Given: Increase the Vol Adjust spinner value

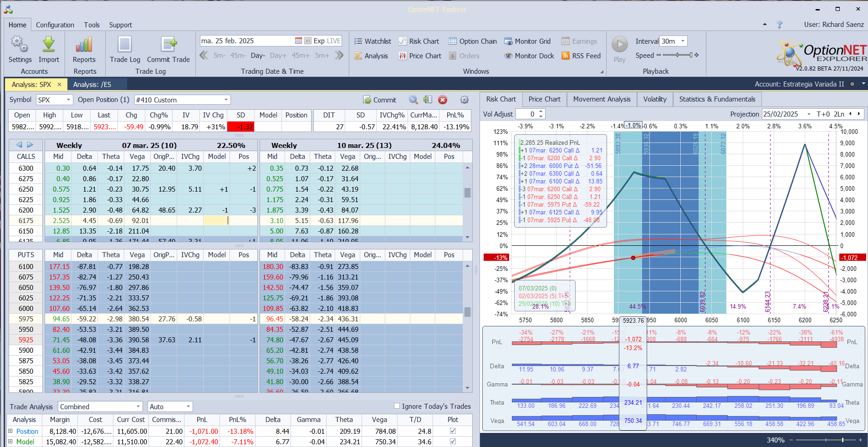Looking at the screenshot, I should coord(541,112).
